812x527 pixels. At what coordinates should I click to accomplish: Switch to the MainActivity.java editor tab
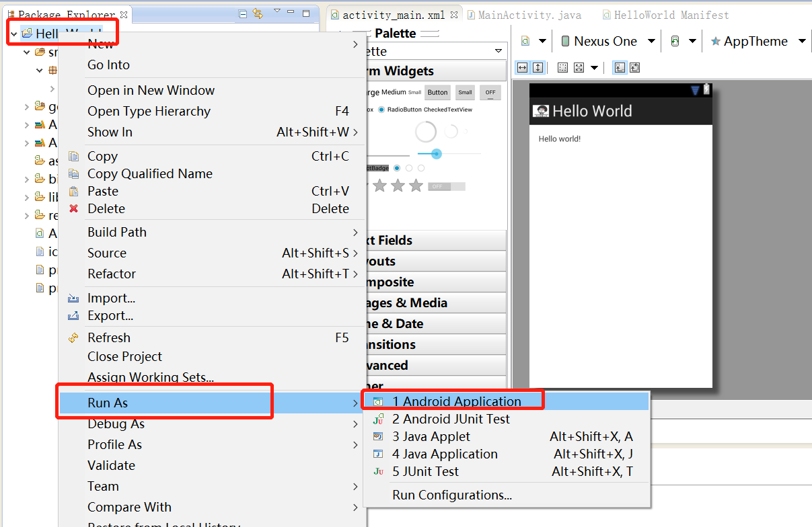click(x=524, y=15)
